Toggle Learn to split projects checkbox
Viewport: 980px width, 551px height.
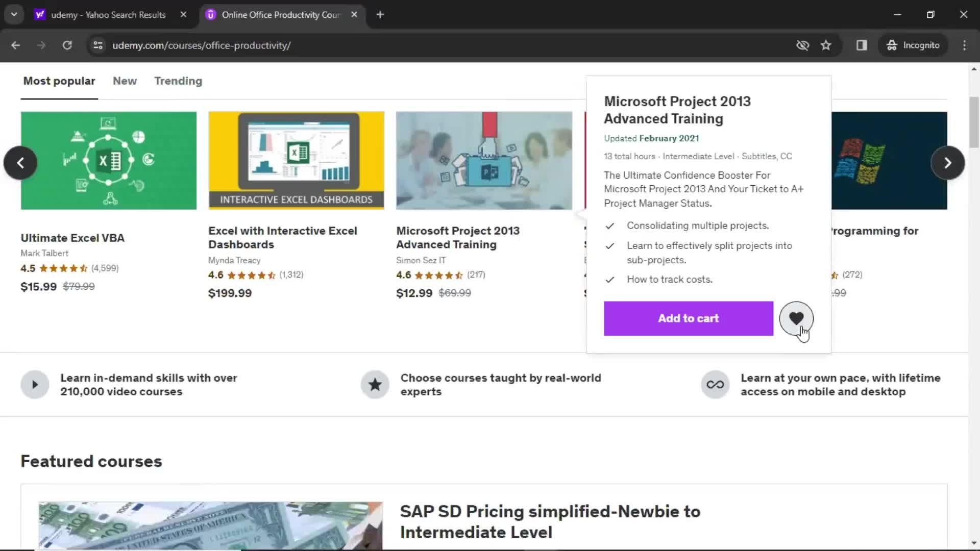coord(610,245)
